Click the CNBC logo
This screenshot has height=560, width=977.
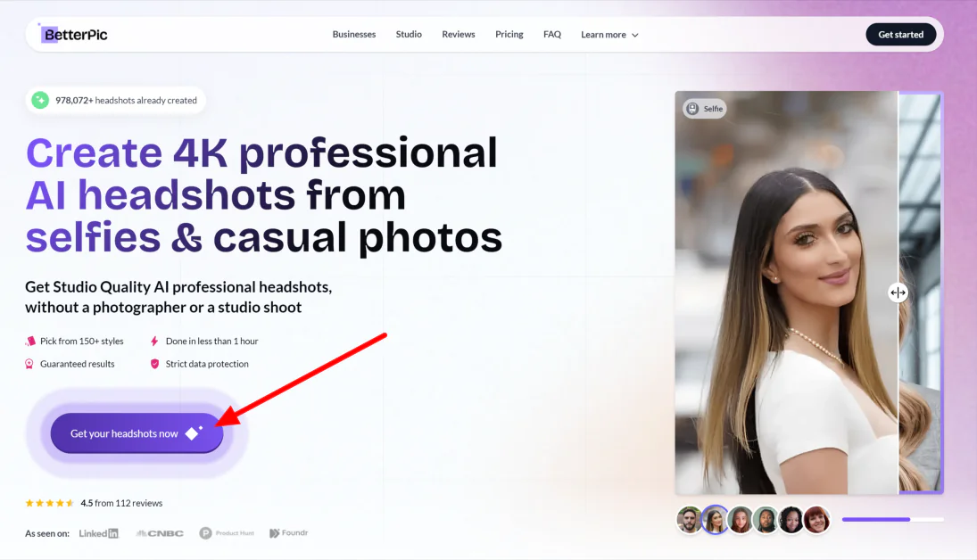(x=160, y=533)
